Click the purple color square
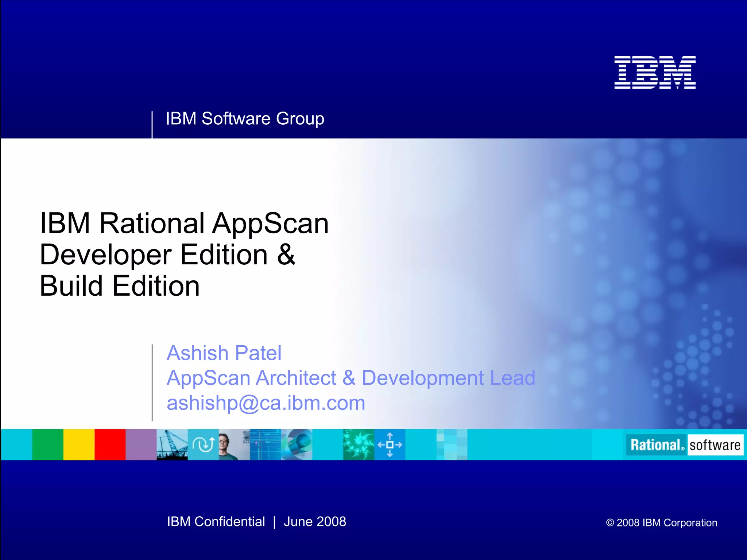Viewport: 747px width, 560px height. 141,444
